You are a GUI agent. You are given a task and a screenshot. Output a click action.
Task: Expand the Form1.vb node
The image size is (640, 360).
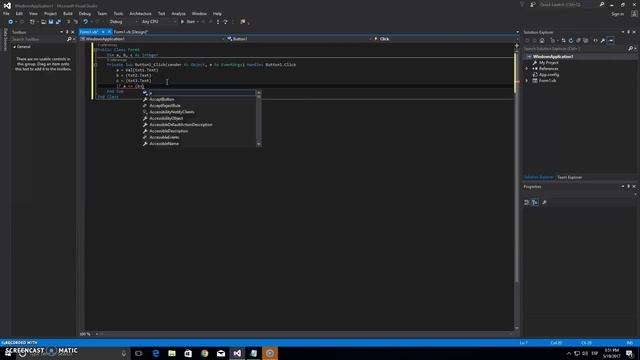click(527, 81)
